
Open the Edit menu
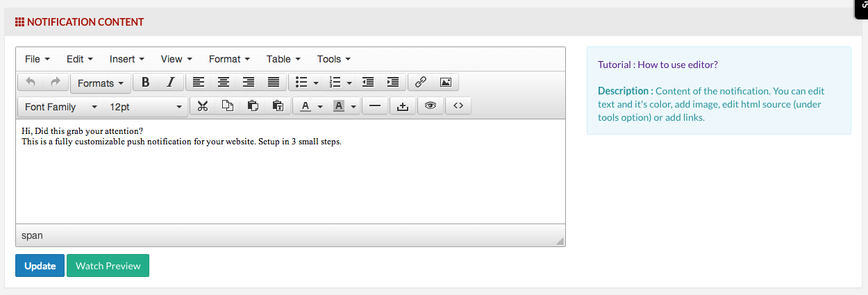[x=80, y=59]
